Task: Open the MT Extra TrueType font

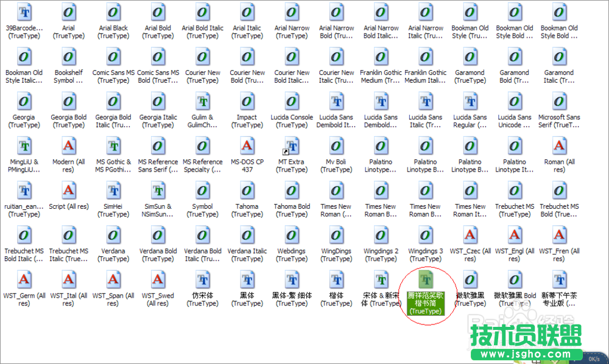Action: (292, 146)
